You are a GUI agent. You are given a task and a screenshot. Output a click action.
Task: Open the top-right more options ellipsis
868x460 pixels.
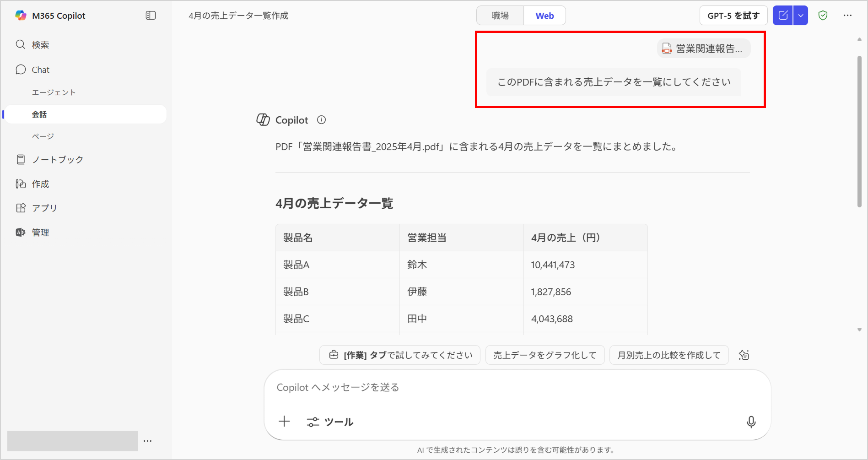pos(847,16)
